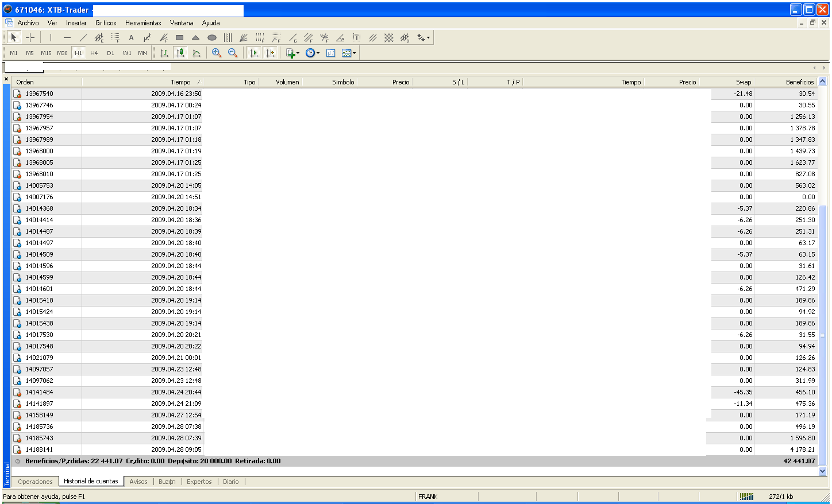Choose the channel tool marked D
Image resolution: width=832 pixels, height=504 pixels.
pos(405,38)
